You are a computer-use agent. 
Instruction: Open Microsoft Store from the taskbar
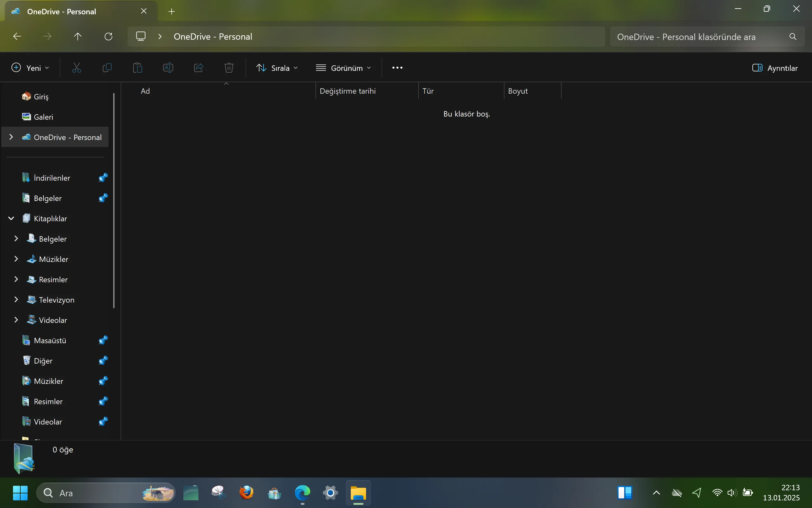(274, 493)
